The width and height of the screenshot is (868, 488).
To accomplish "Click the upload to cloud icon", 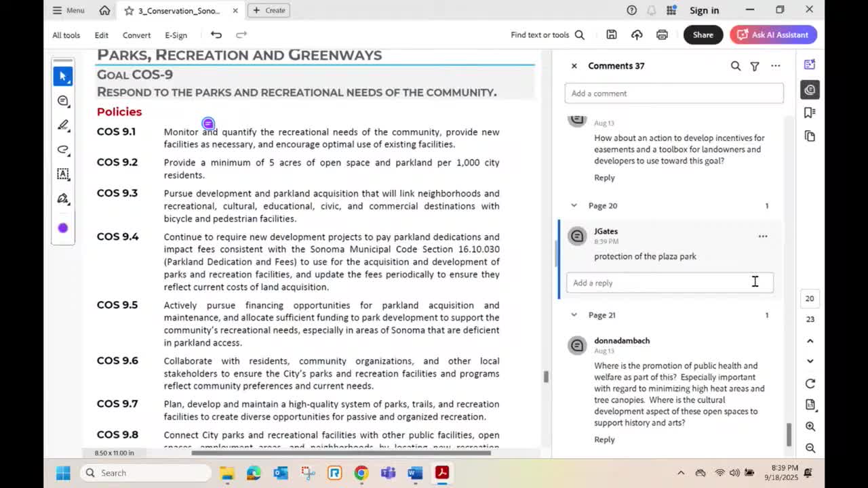I will coord(637,35).
